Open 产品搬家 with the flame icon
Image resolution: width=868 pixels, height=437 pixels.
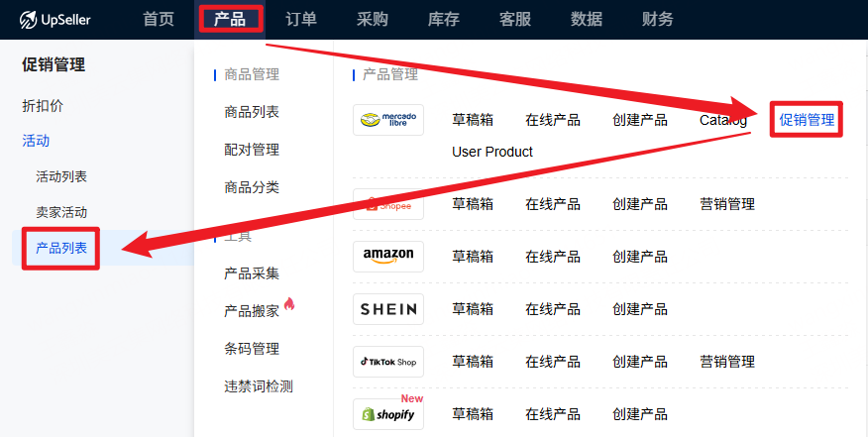[x=252, y=311]
